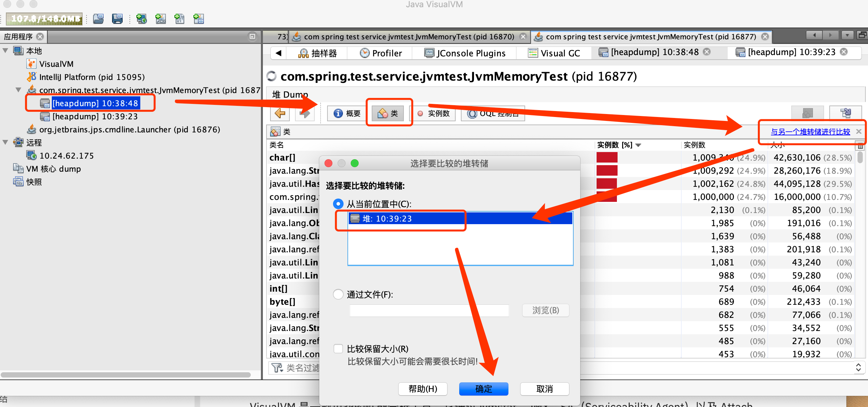This screenshot has width=868, height=407.
Task: Select the 通过文件 radio option
Action: click(338, 294)
